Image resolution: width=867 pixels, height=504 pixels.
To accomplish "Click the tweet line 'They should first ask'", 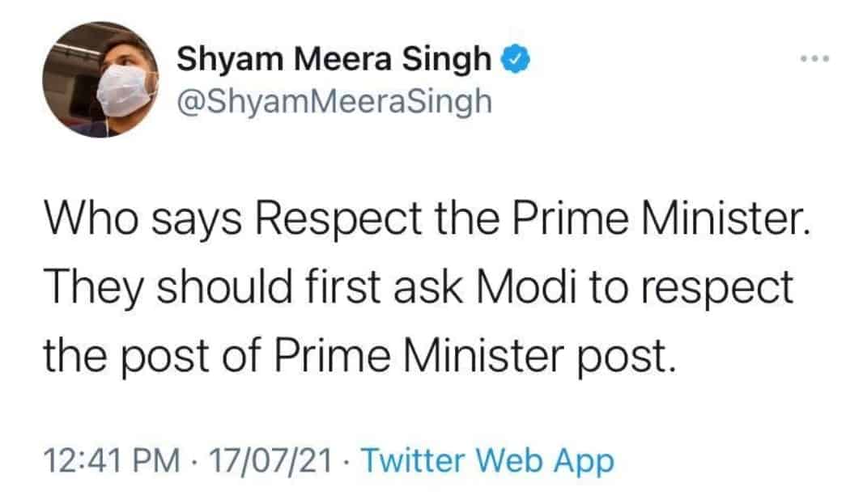I will point(419,287).
